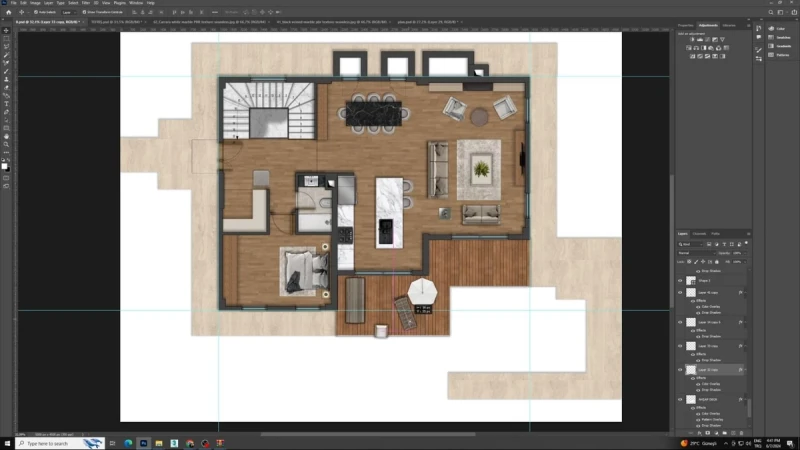Add a Brightness/Contrast adjustment
This screenshot has height=450, width=800.
coord(692,39)
